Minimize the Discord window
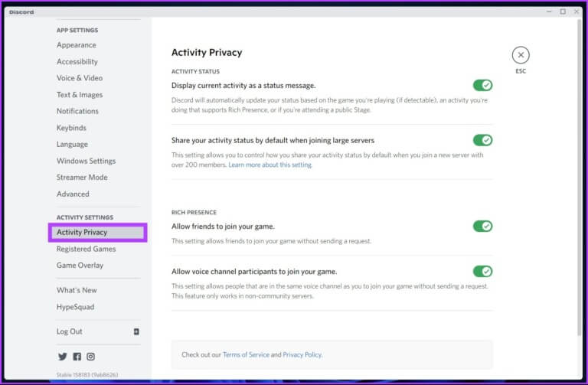The image size is (588, 385). click(549, 11)
